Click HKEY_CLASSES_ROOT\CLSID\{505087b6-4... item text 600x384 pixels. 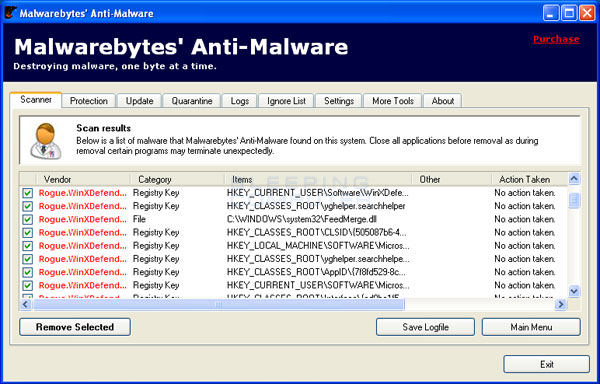[317, 233]
